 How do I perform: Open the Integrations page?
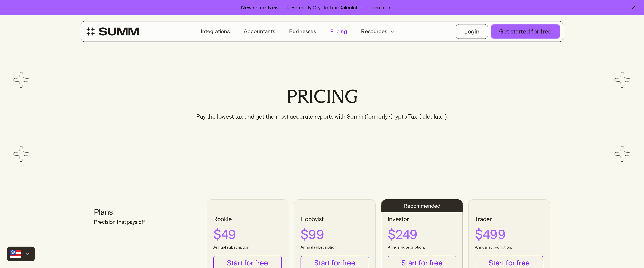point(215,31)
